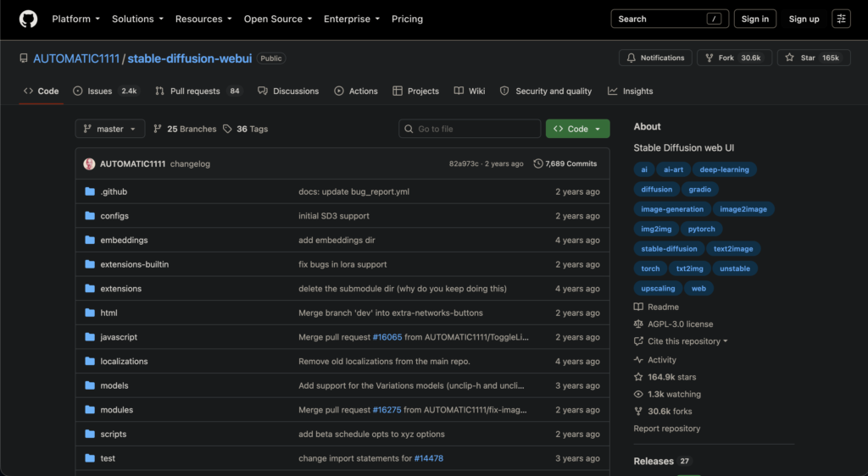Select the upscaling topic tag

[x=658, y=289]
